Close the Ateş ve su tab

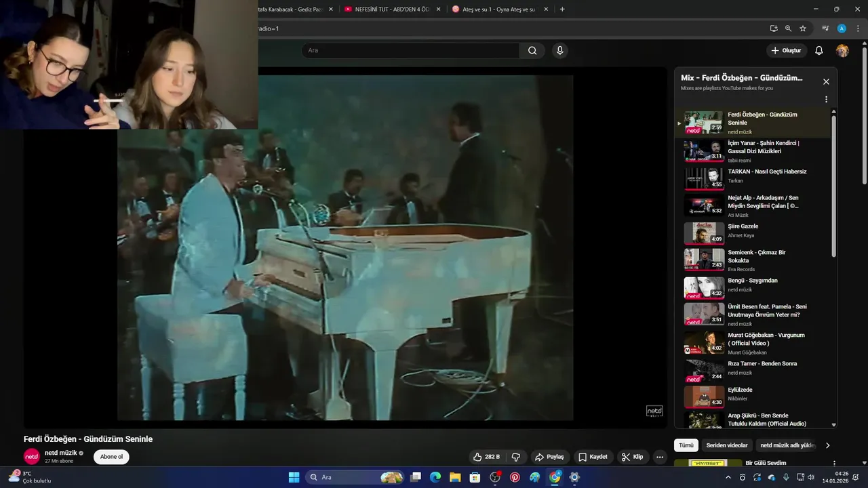point(546,9)
